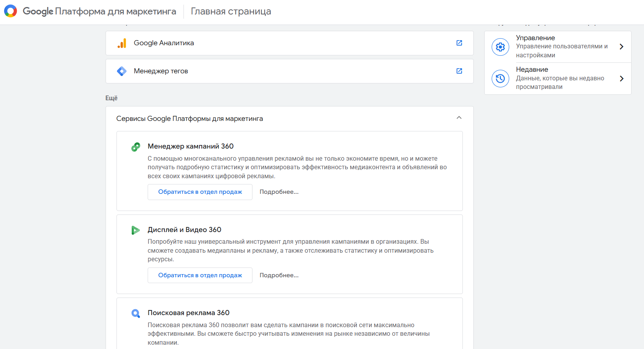Select the Управление heading text

[x=535, y=38]
